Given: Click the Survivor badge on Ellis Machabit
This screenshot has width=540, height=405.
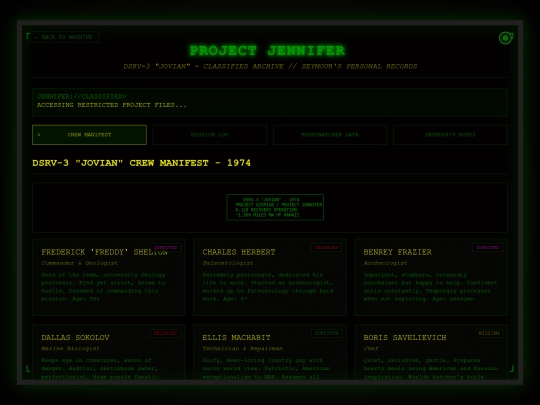Looking at the screenshot, I should pyautogui.click(x=326, y=333).
